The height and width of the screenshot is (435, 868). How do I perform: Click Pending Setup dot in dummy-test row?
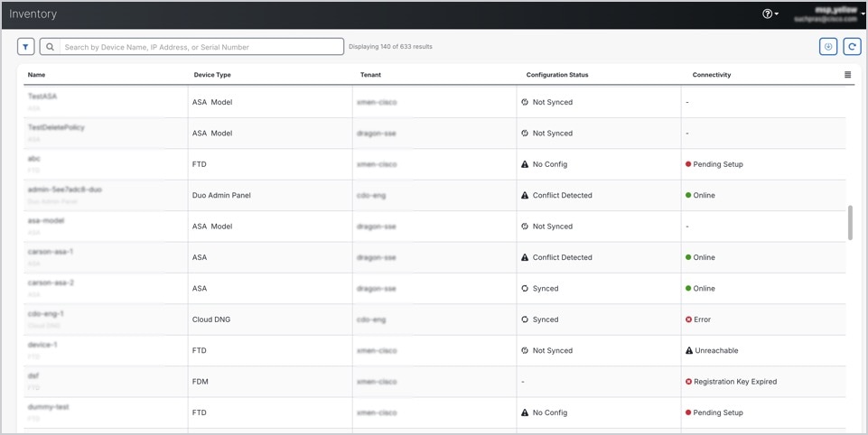688,412
